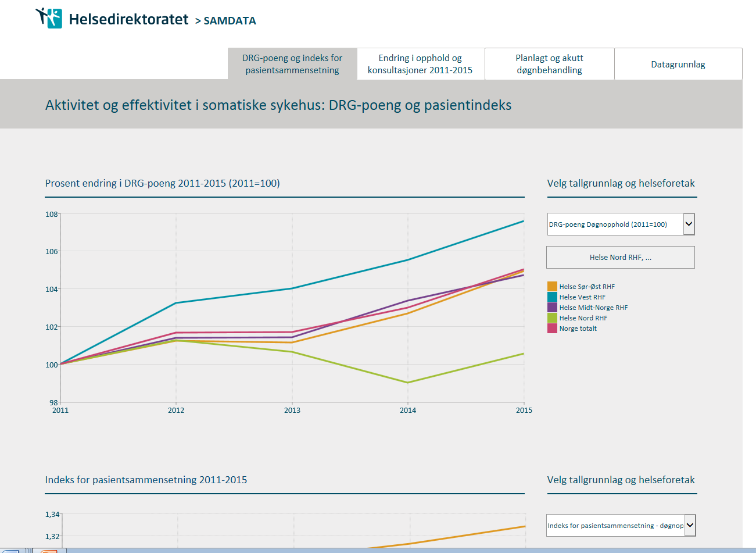Open the Helse Nord RHF, ... selector button

coord(621,257)
